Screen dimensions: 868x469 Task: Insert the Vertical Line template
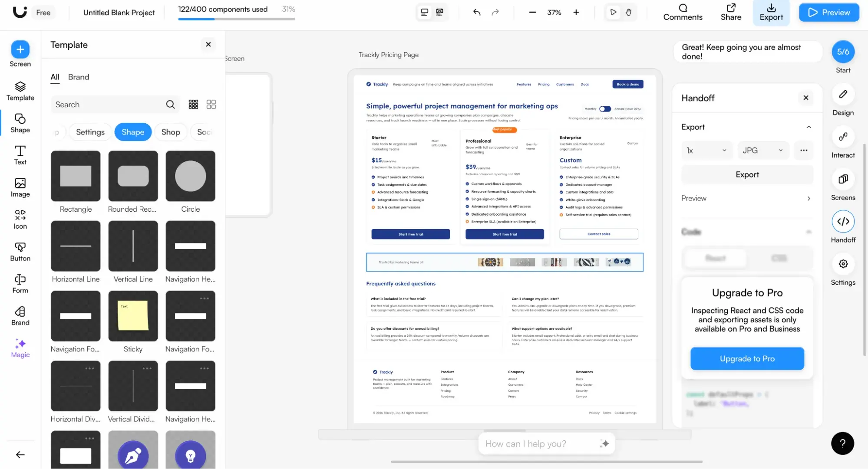coord(133,246)
